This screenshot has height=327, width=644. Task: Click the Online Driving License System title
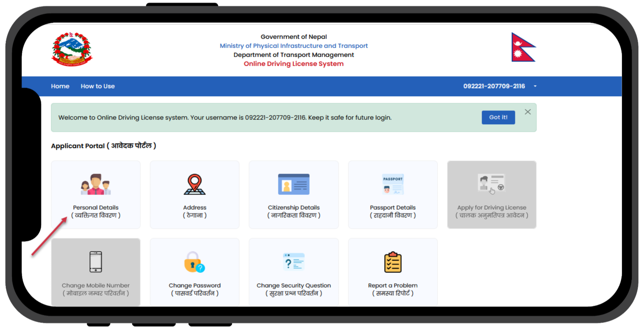pyautogui.click(x=294, y=64)
